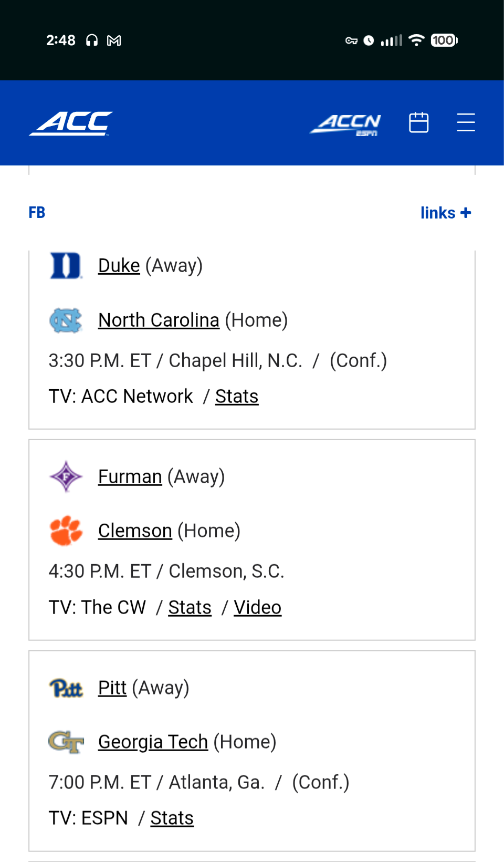The height and width of the screenshot is (862, 504).
Task: Open the Georgia Tech team link
Action: 153,742
